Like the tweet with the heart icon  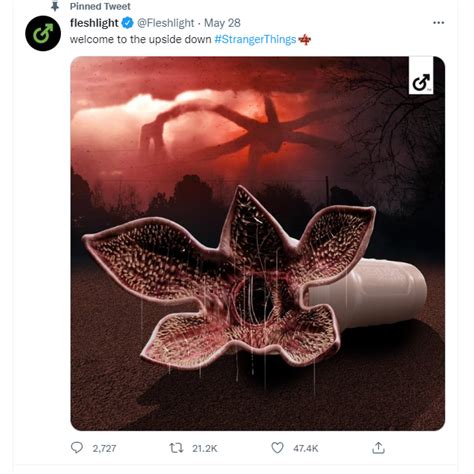coord(277,448)
